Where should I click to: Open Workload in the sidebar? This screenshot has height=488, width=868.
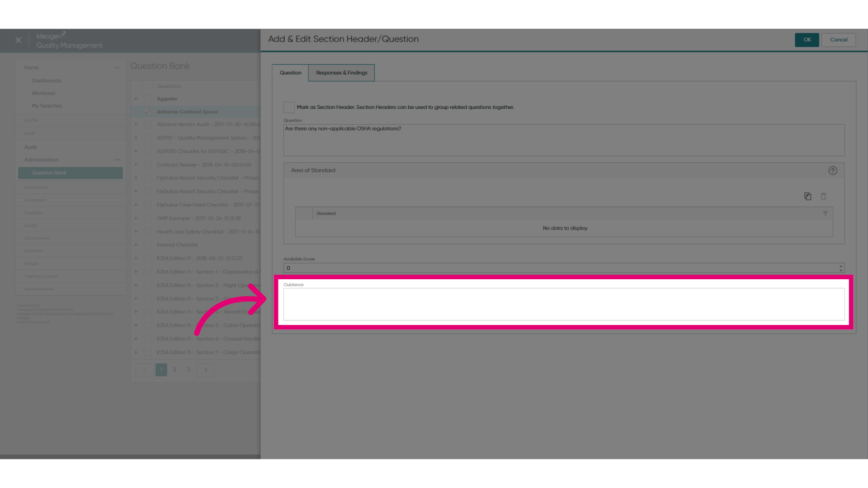click(x=43, y=94)
